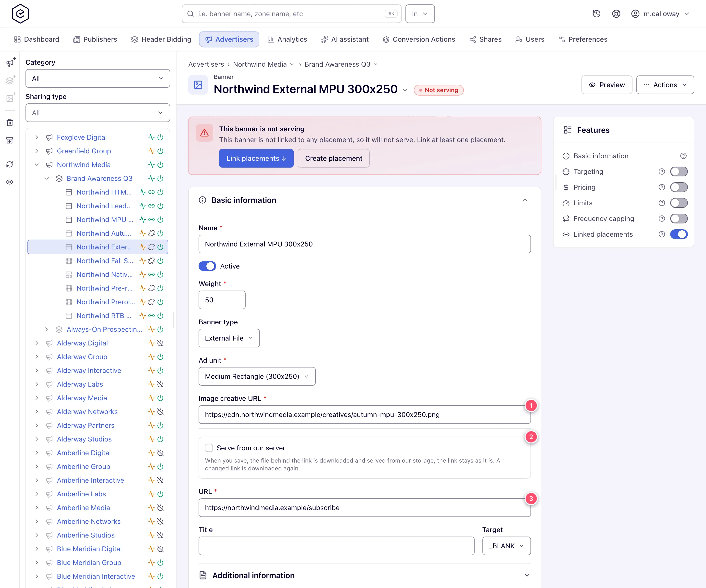Click the power-off icon beside Alderway Digital
The width and height of the screenshot is (706, 588).
[x=160, y=343]
